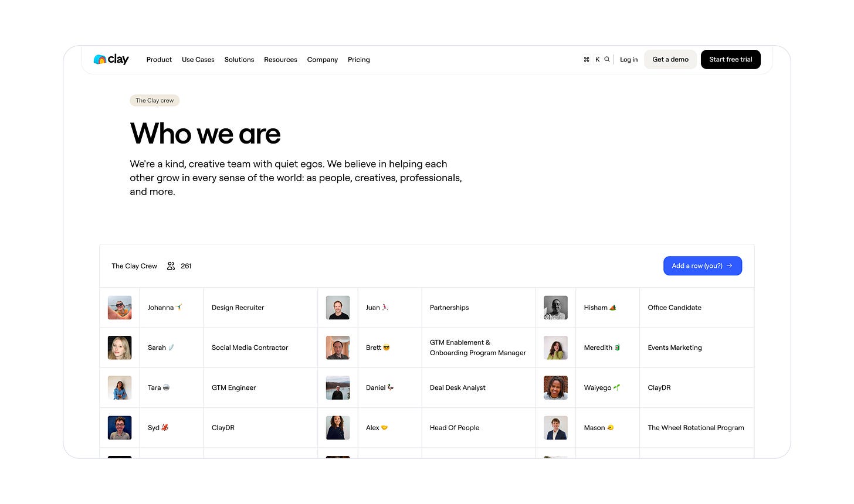Select the name cell Mason
Viewport: 854px width, 504px height.
point(608,428)
